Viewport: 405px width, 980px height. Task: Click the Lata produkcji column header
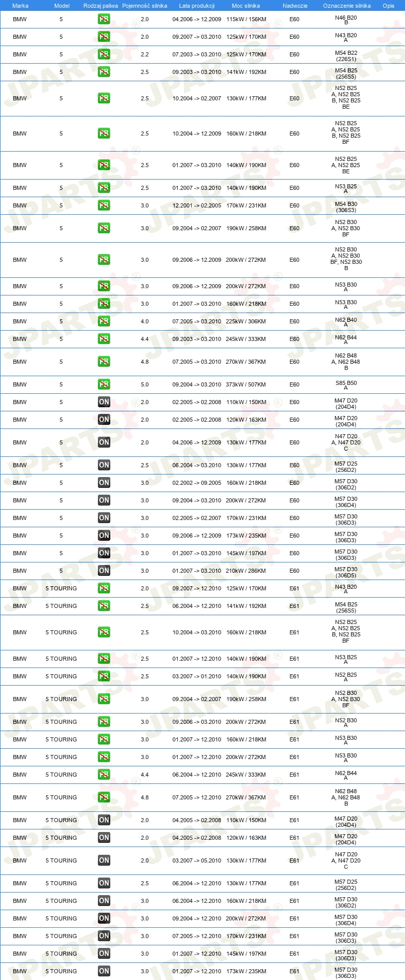click(197, 6)
